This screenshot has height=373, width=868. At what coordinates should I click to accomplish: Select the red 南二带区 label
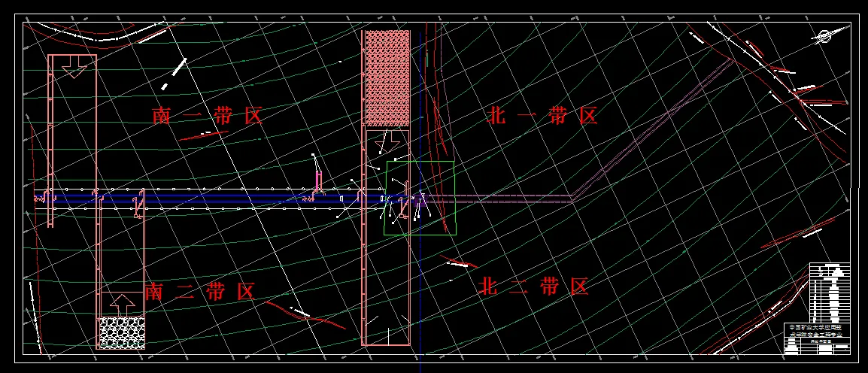pyautogui.click(x=200, y=291)
